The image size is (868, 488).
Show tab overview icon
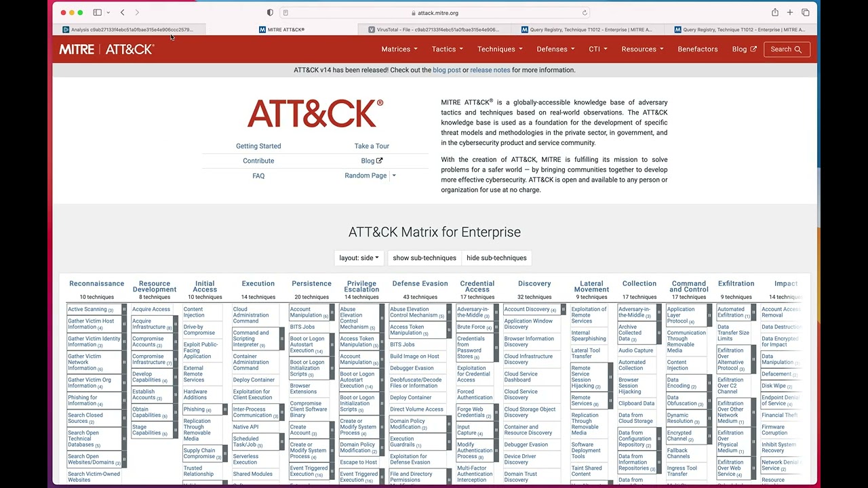(806, 12)
